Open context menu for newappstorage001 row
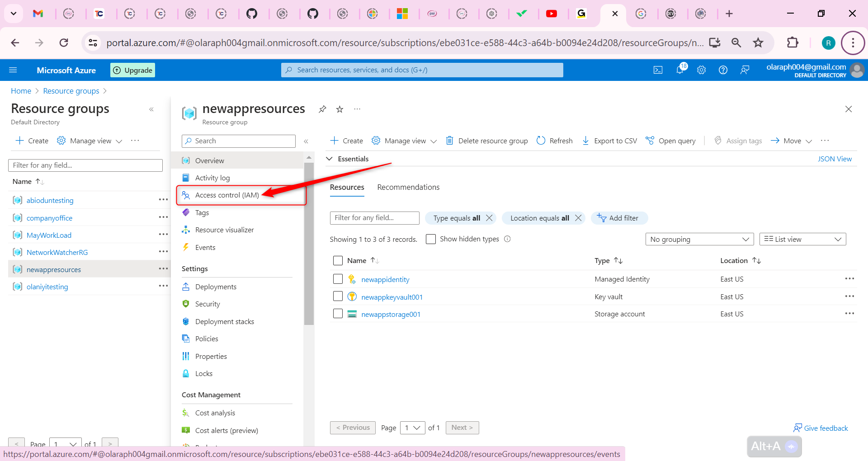The height and width of the screenshot is (461, 868). pyautogui.click(x=849, y=314)
